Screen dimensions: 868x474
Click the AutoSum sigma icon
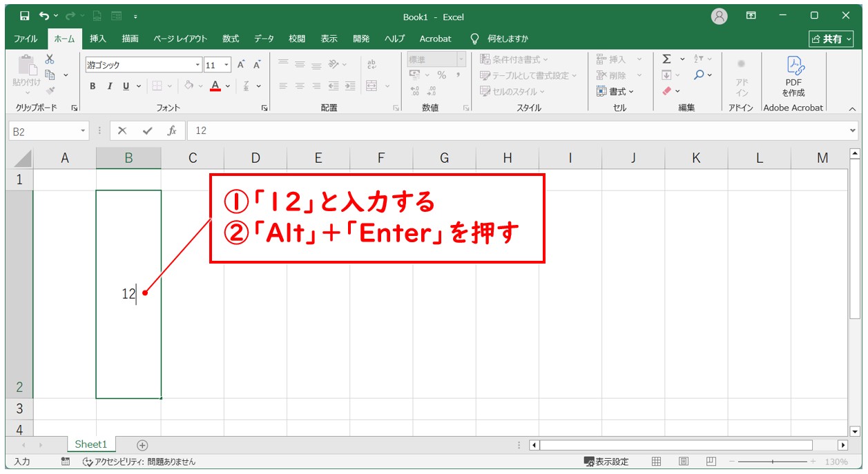(x=666, y=59)
